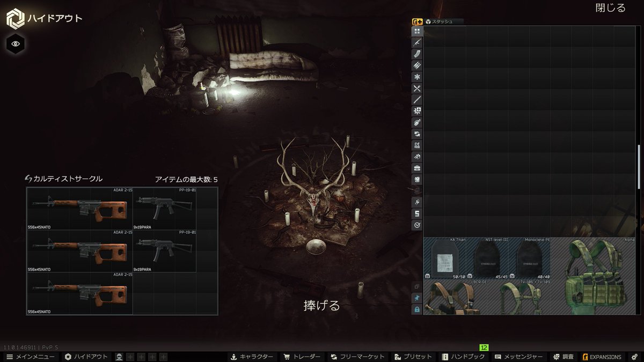The height and width of the screenshot is (362, 644).
Task: Click the stash vertical scrollbar handle
Action: point(639,166)
